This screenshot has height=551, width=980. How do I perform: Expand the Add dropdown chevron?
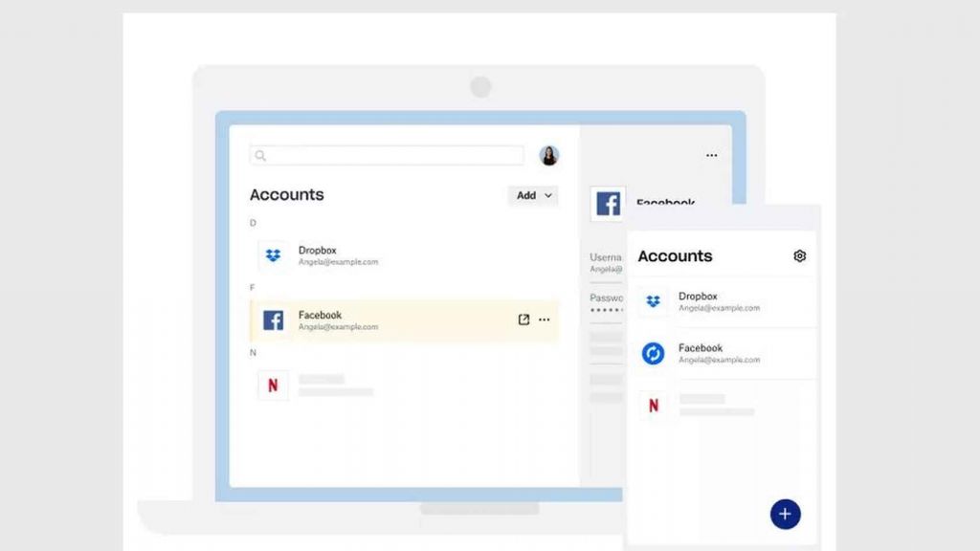click(x=547, y=195)
